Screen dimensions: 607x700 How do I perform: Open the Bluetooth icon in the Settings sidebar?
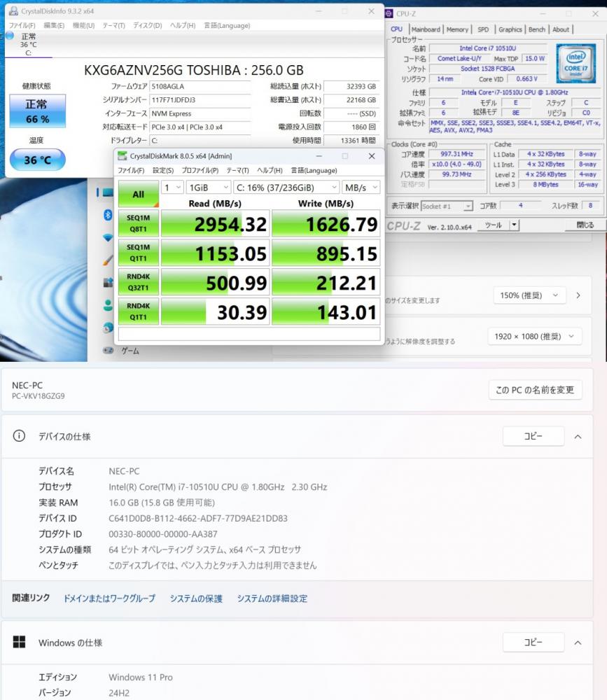click(108, 215)
